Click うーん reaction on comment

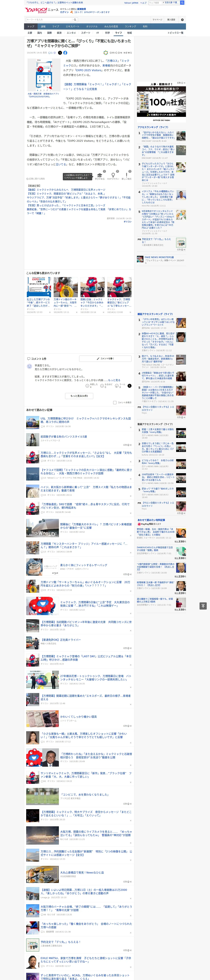coord(117,386)
